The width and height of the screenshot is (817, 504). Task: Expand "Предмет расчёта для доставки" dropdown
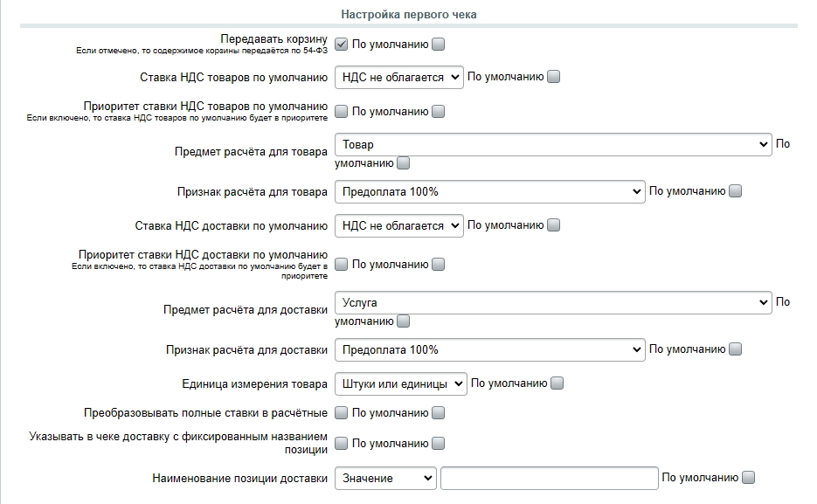pyautogui.click(x=552, y=303)
